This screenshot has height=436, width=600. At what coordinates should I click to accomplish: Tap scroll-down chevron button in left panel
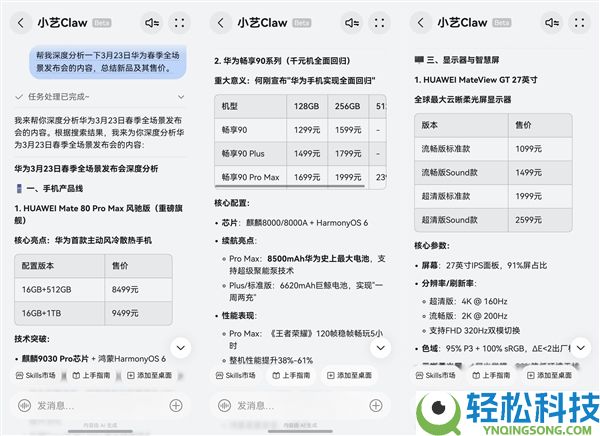(x=181, y=348)
